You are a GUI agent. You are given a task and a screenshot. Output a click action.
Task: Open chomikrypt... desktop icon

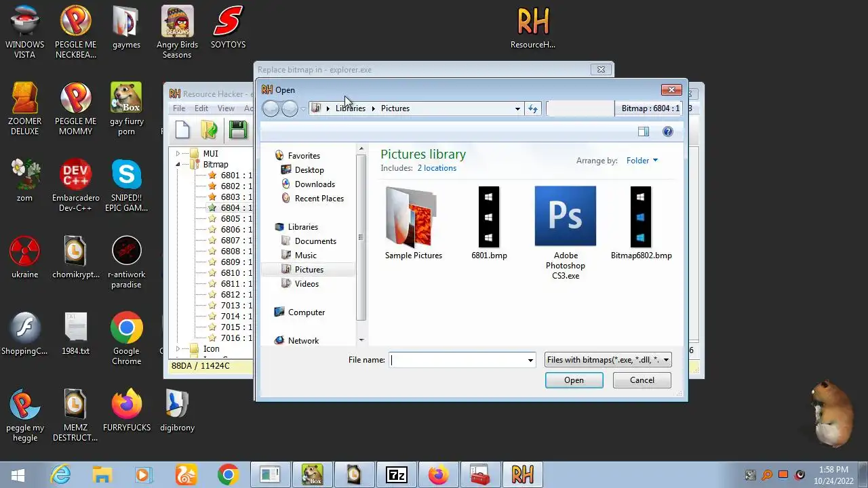pos(75,258)
